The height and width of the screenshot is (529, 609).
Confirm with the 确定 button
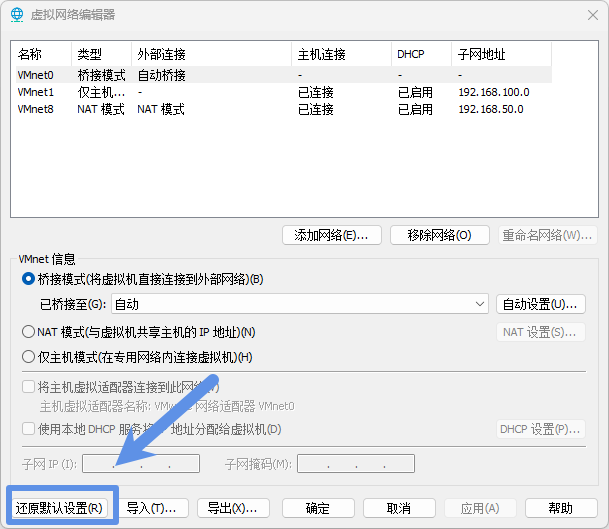[318, 508]
